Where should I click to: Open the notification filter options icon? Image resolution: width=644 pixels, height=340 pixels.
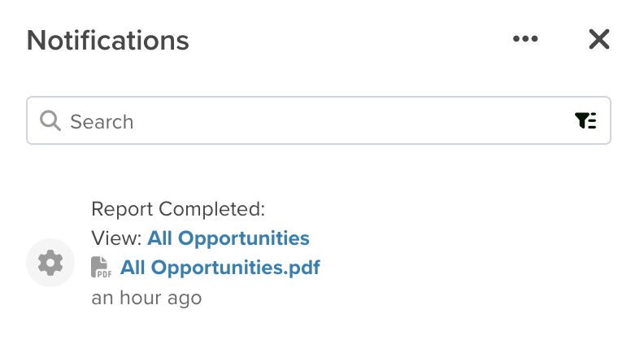(x=585, y=120)
